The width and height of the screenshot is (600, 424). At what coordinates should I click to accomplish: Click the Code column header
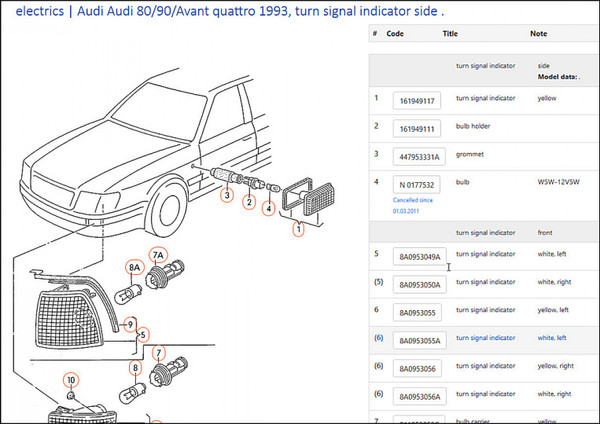[x=395, y=33]
